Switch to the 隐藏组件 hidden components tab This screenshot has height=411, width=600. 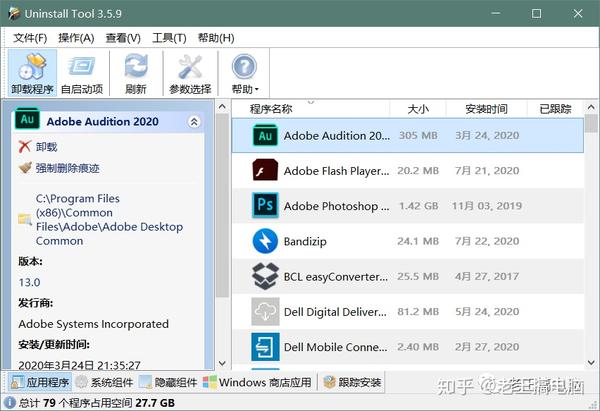point(168,382)
